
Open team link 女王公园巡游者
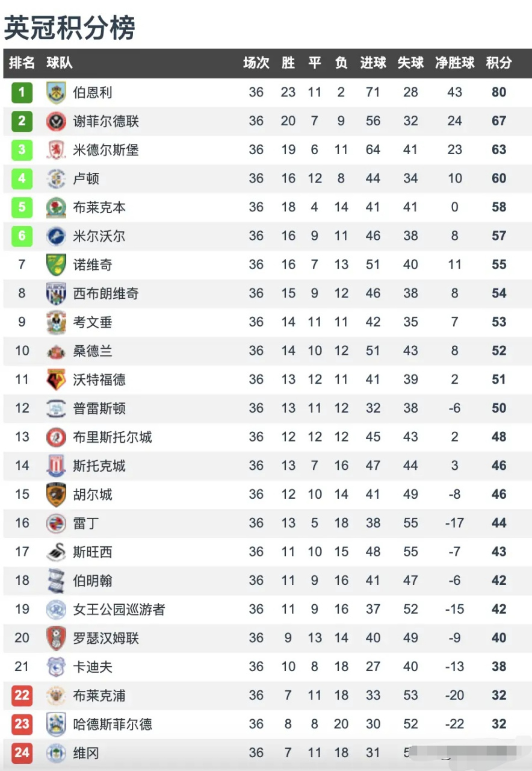coord(119,610)
